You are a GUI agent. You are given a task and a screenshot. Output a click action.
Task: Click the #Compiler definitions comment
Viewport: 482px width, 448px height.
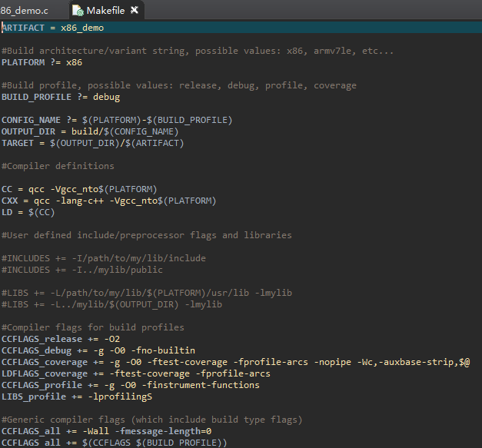(58, 166)
